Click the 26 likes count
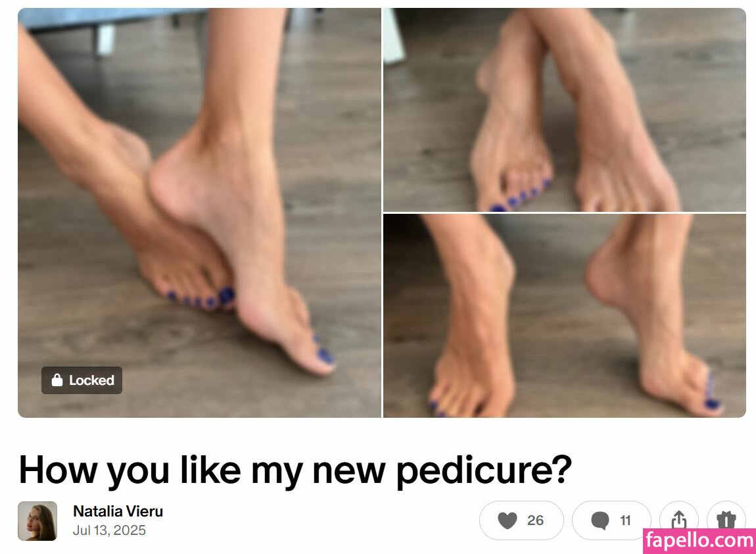Screen dimensions: 756x554 (535, 520)
